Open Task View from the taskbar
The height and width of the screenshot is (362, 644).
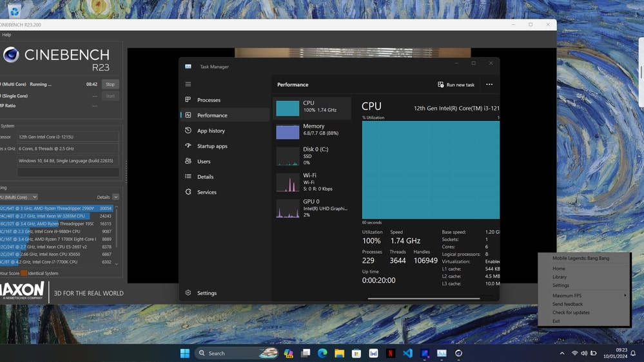(306, 353)
